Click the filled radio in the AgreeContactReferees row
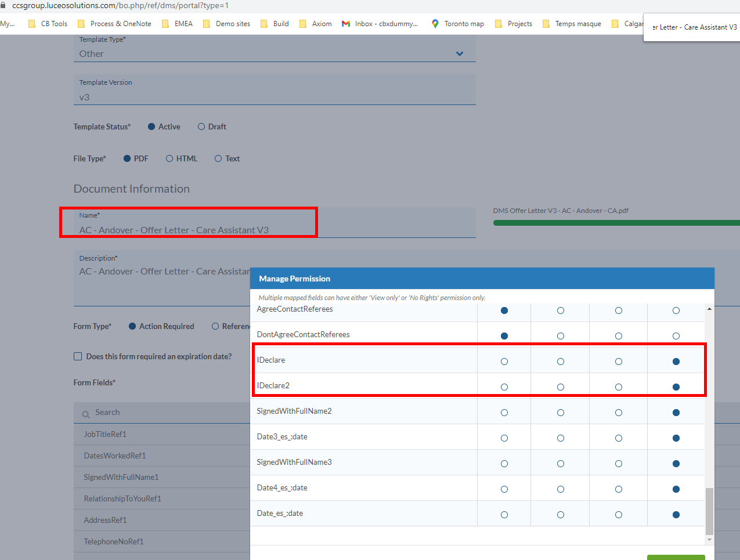 504,310
